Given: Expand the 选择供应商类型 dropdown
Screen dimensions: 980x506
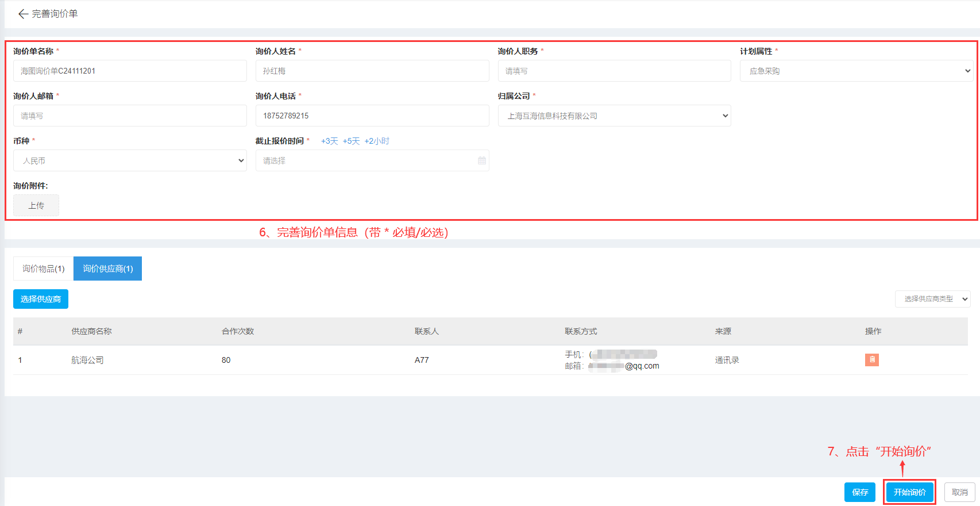Looking at the screenshot, I should (x=932, y=299).
